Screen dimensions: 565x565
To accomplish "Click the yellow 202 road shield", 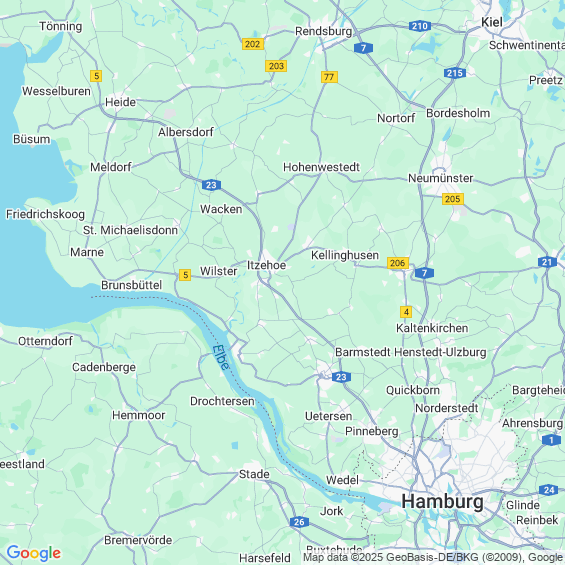I will point(253,44).
